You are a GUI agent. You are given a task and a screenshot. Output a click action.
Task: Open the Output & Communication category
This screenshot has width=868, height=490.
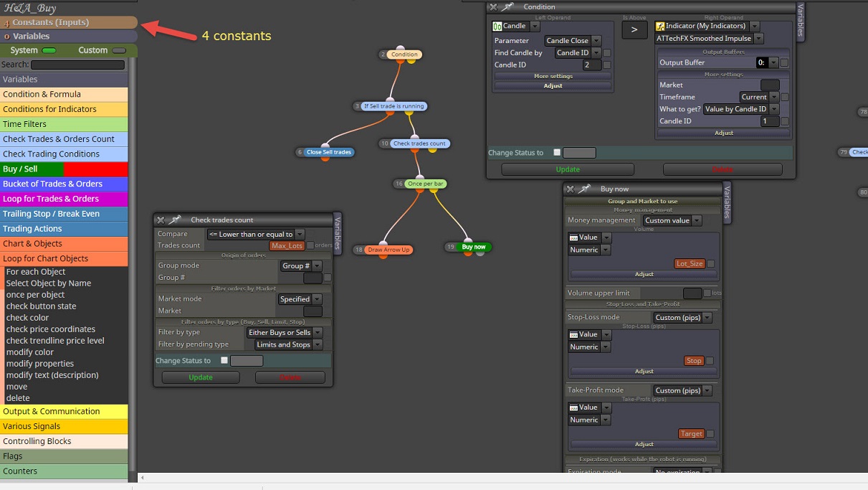click(64, 412)
